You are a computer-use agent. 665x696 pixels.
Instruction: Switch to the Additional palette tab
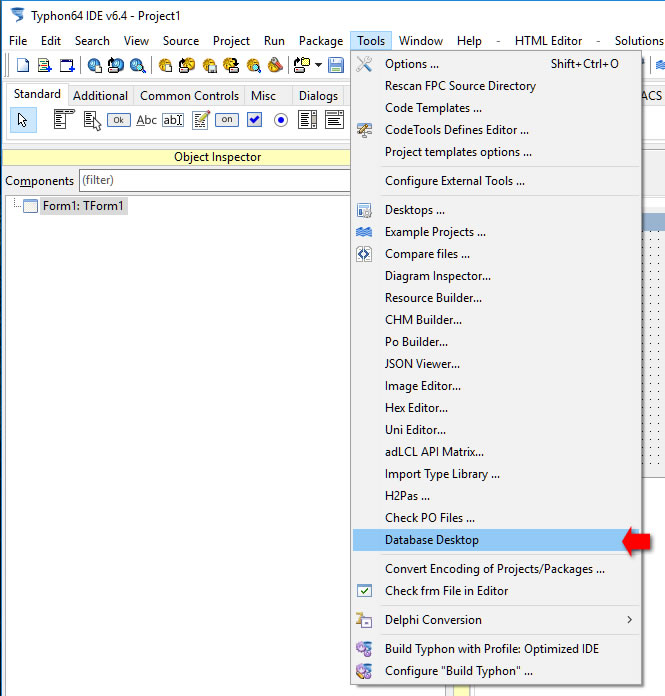[x=100, y=96]
